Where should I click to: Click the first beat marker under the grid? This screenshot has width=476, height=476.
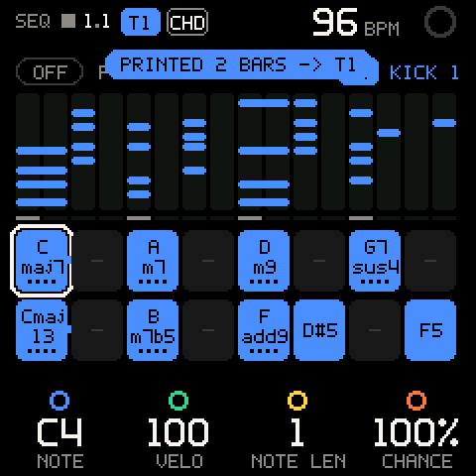coord(28,218)
